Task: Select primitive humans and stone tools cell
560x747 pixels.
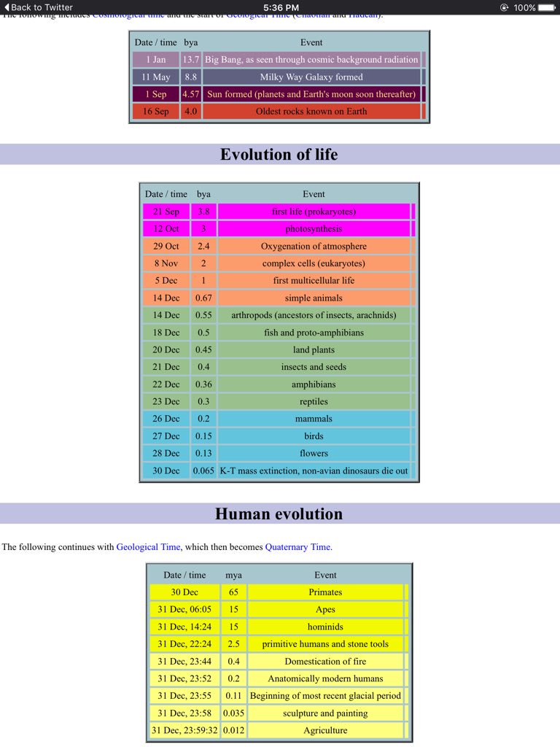Action: [x=325, y=643]
